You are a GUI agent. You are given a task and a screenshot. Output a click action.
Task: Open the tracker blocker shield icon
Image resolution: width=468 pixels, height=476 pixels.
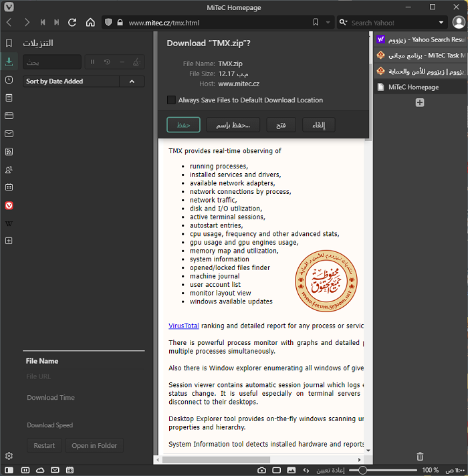point(108,23)
